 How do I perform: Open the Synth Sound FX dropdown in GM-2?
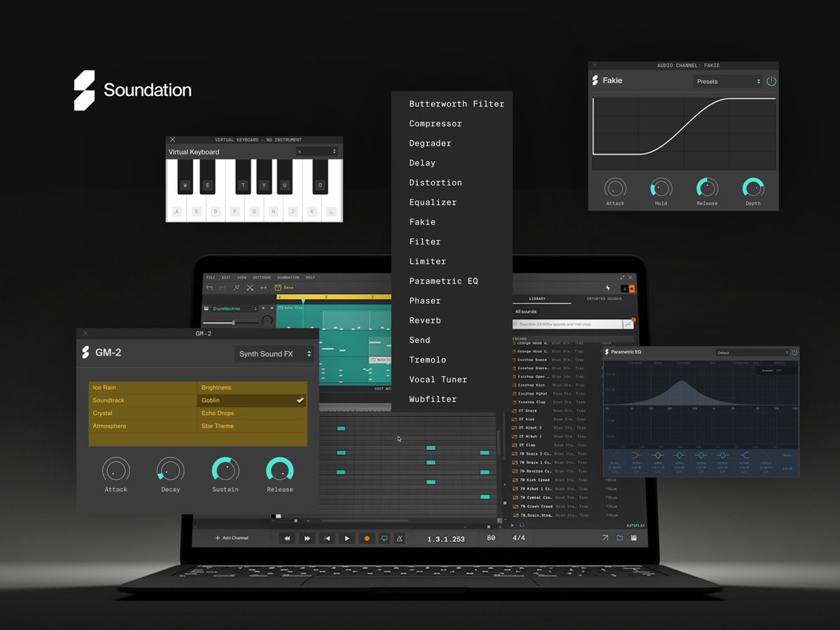tap(275, 353)
